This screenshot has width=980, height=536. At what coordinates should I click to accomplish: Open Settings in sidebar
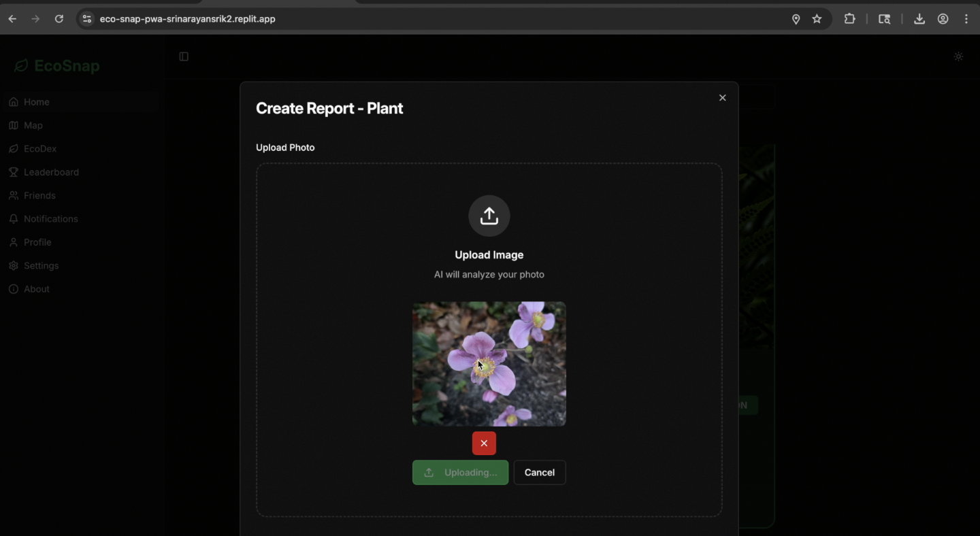point(80,265)
